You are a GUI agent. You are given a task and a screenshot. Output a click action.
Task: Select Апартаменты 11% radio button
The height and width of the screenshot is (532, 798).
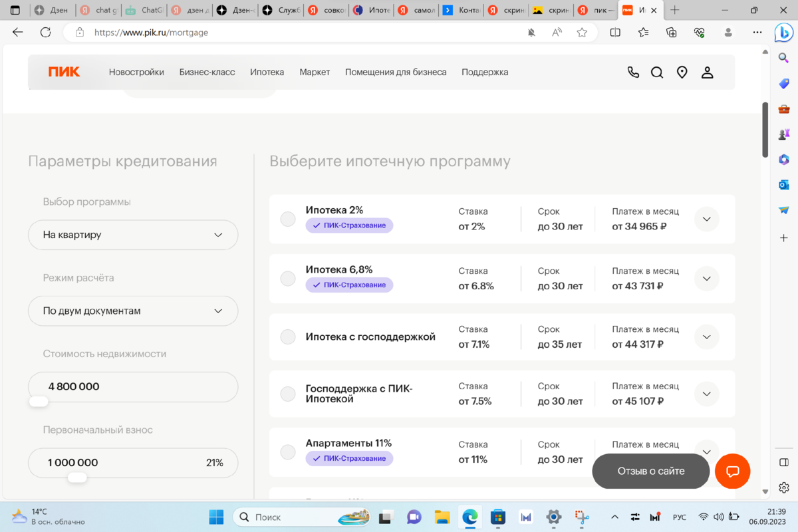(x=288, y=452)
